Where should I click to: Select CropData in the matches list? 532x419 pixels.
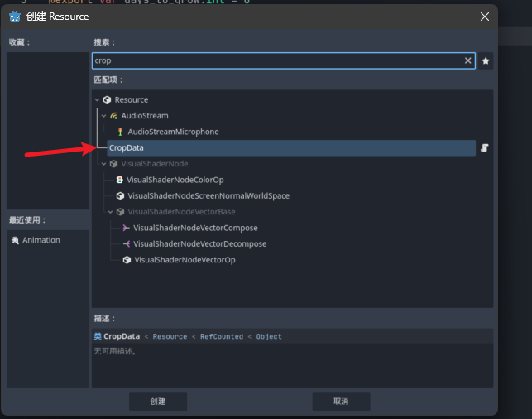127,148
